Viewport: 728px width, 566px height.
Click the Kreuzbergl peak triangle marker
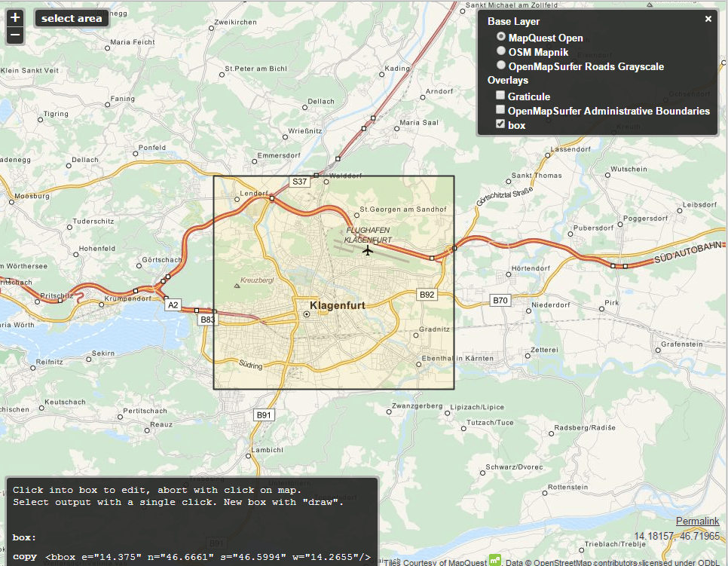[237, 286]
